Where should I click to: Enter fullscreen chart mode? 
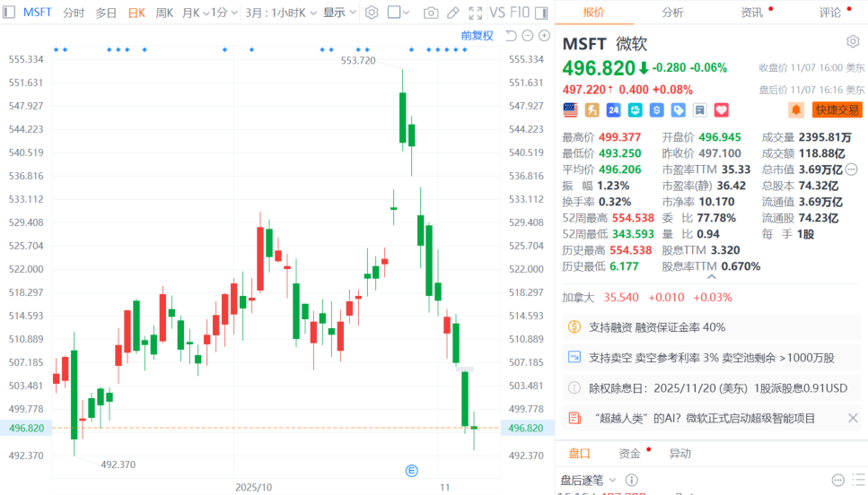point(475,13)
